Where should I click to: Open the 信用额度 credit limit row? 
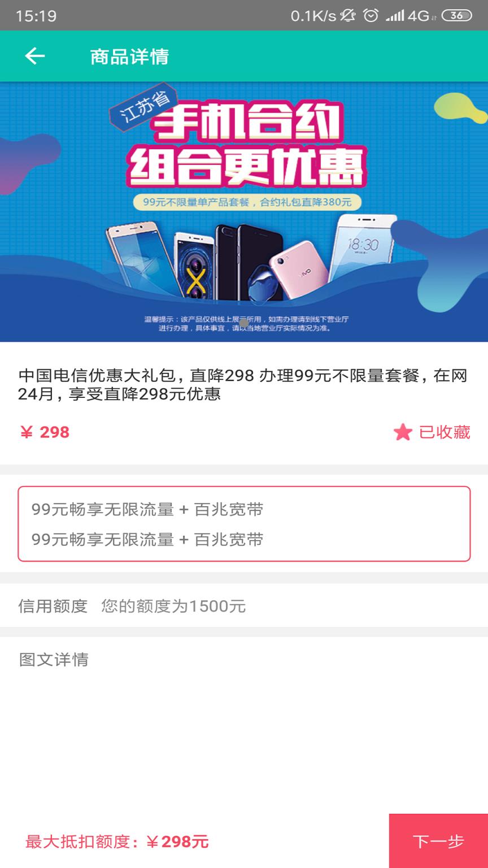click(x=244, y=606)
